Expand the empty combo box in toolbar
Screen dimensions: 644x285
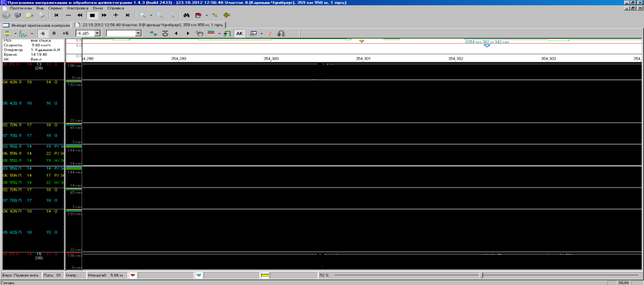pos(137,32)
